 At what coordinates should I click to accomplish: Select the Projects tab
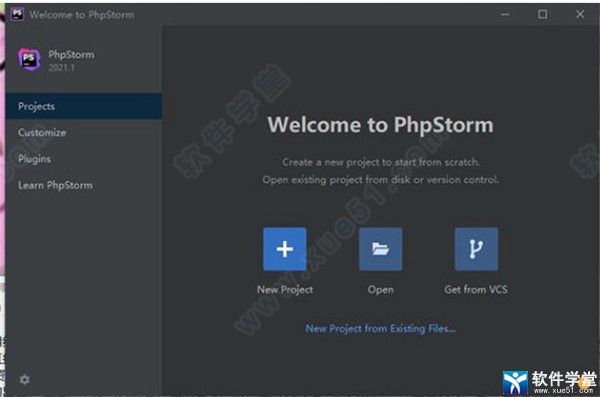coord(84,106)
